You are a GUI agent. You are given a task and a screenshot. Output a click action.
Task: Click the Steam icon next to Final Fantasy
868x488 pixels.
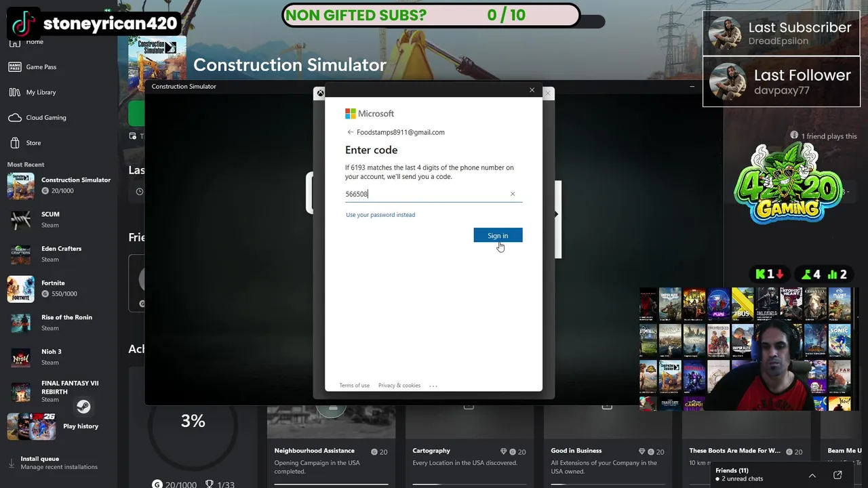click(83, 406)
